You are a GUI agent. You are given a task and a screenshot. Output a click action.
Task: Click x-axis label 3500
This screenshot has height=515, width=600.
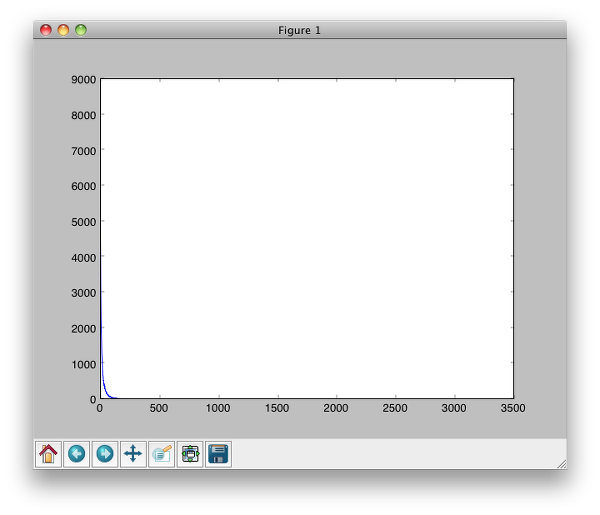point(513,408)
